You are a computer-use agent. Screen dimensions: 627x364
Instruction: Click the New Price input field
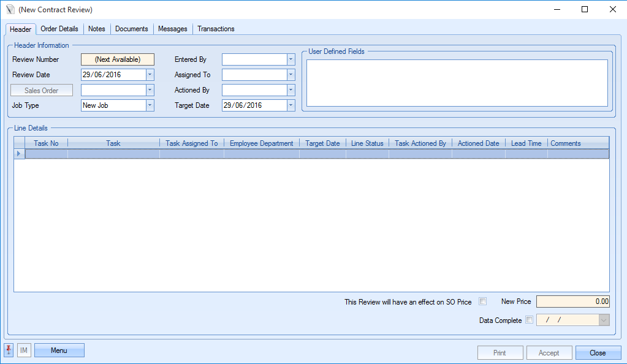click(572, 301)
